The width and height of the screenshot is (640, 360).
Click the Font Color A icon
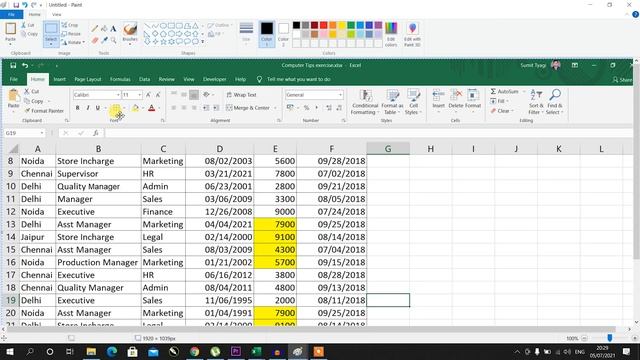[x=151, y=108]
